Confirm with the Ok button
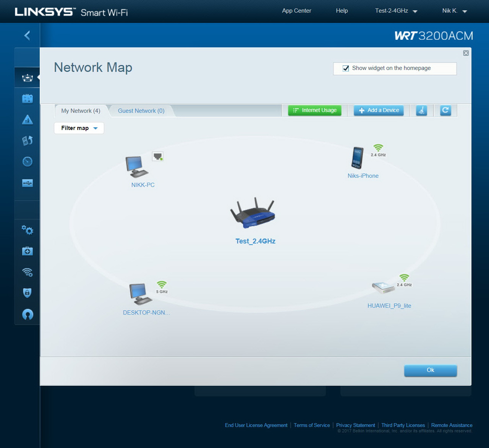Screen dimensions: 489x448 [x=431, y=370]
